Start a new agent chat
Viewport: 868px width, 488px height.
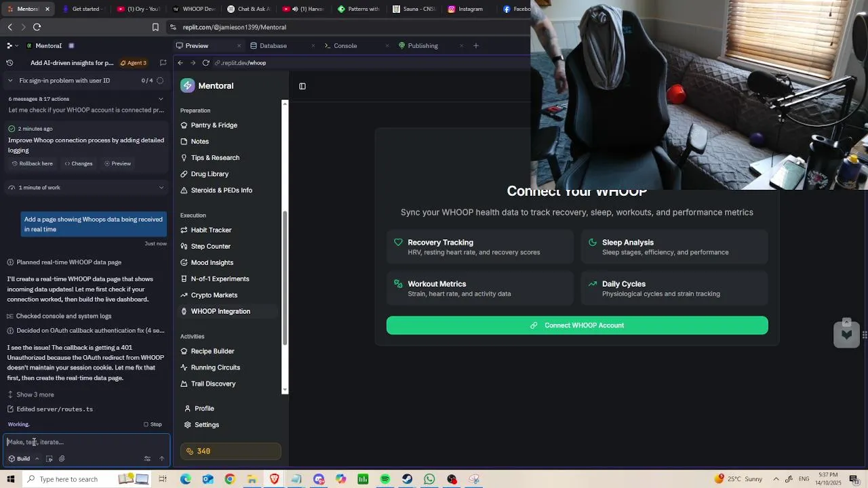coord(163,63)
